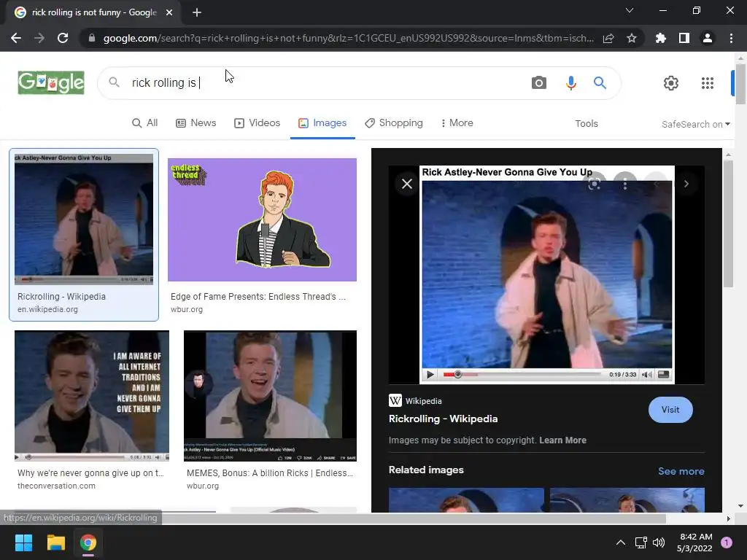Click the Google doodle logo
Screen dimensions: 747x560
pyautogui.click(x=51, y=83)
